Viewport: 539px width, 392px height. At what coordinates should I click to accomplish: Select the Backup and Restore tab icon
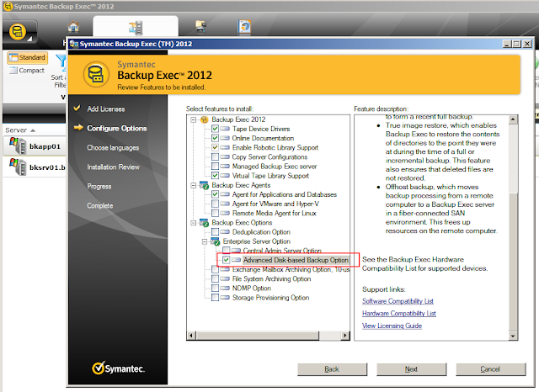[136, 28]
